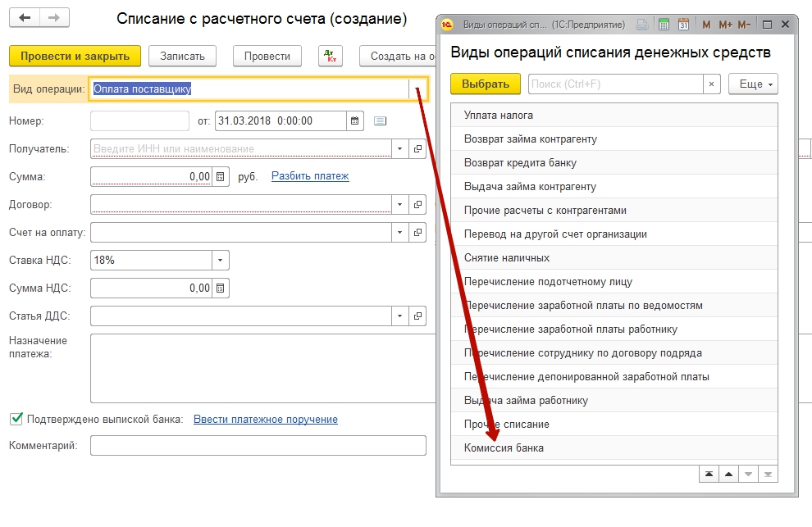Screen dimensions: 812x527
Task: Click the M memory button in title bar
Action: click(706, 25)
